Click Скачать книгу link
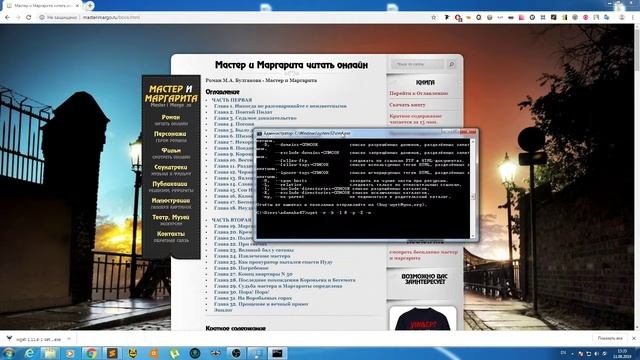The width and height of the screenshot is (640, 360). click(x=407, y=105)
